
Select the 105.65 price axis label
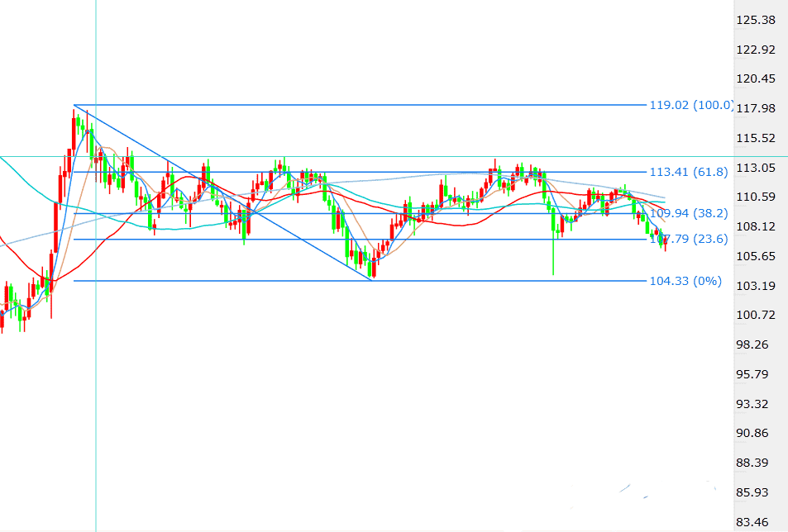click(x=755, y=256)
